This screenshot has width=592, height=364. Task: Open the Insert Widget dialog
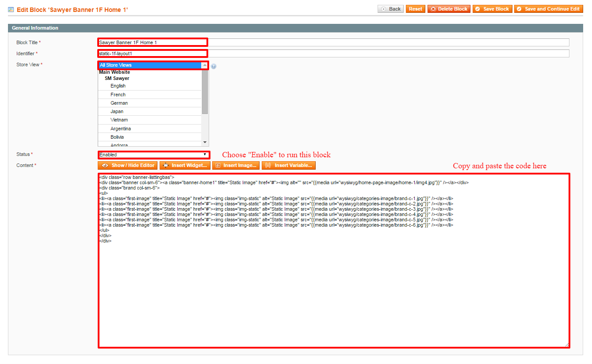click(185, 165)
